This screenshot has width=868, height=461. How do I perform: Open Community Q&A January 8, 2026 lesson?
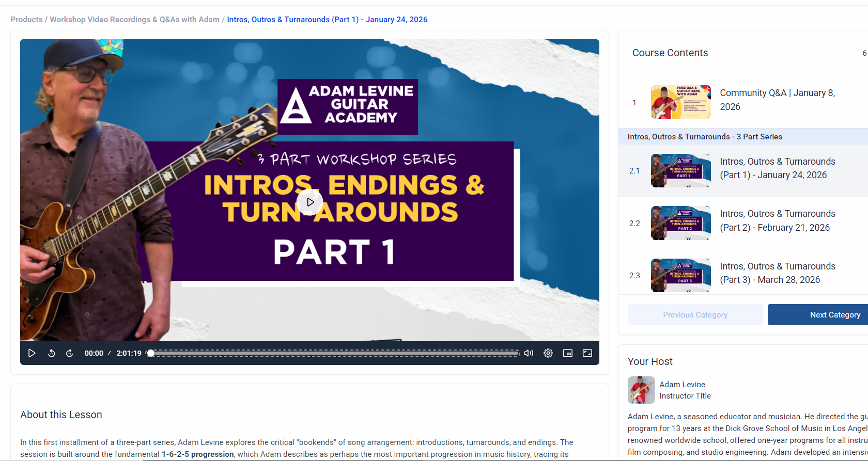[778, 100]
